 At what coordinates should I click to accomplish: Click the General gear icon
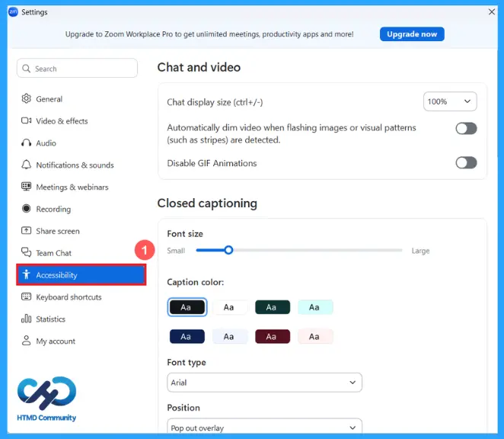[x=27, y=98]
